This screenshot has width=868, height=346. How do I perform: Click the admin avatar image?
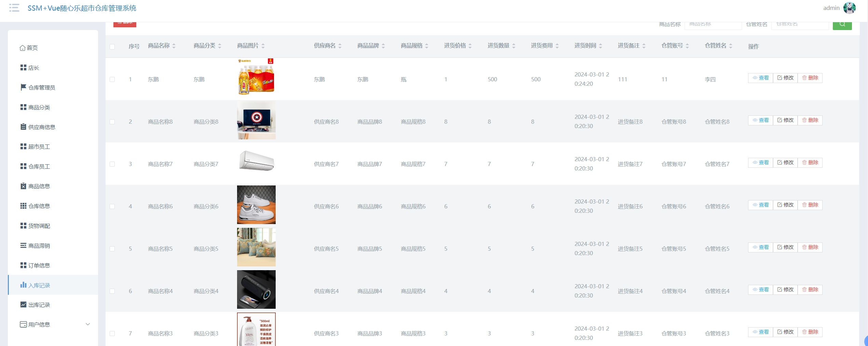click(x=849, y=8)
